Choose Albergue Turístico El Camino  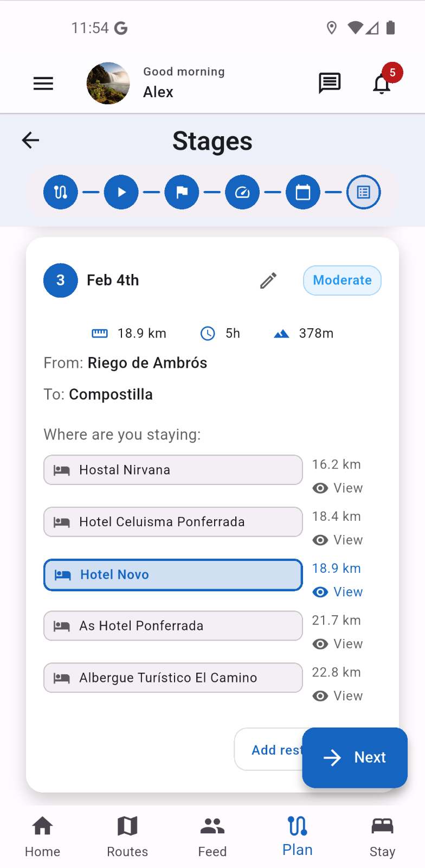(x=173, y=678)
